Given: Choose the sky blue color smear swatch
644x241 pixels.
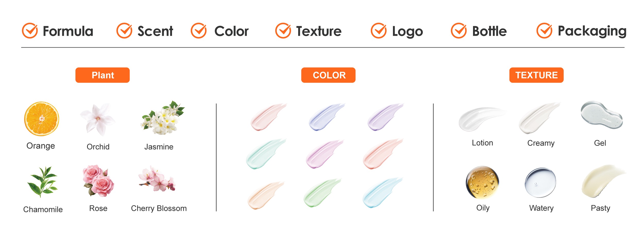Looking at the screenshot, I should 383,192.
